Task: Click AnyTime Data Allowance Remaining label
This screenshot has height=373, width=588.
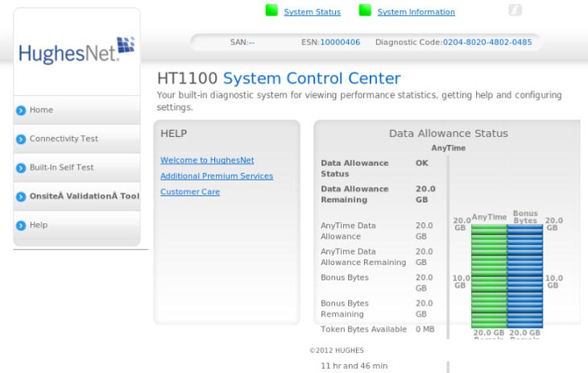Action: [x=363, y=257]
